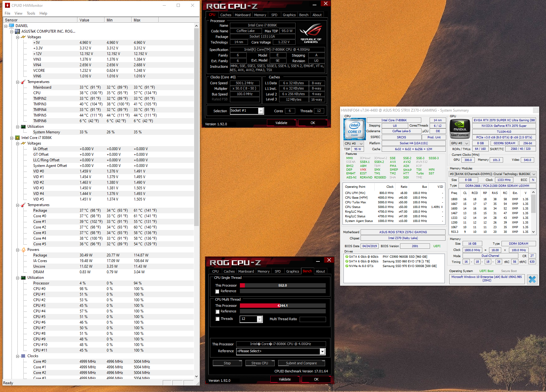Open Memory tab in CPU-Z benchmark window
The height and width of the screenshot is (392, 546).
(264, 271)
